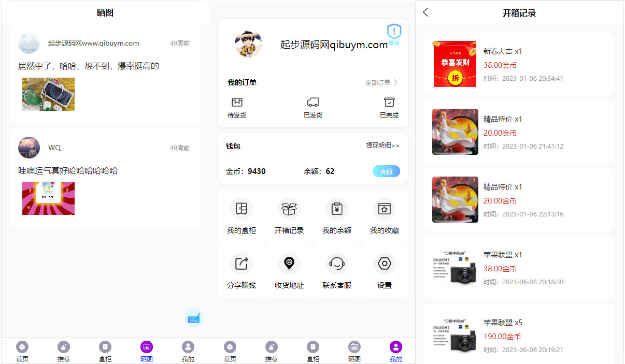Tap the 我的余额 clipboard icon
Screen dimensions: 625x364
pyautogui.click(x=337, y=209)
